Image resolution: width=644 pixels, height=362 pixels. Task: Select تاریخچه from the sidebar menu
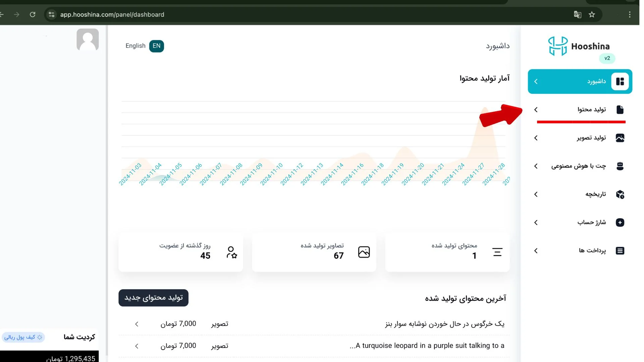(x=580, y=194)
